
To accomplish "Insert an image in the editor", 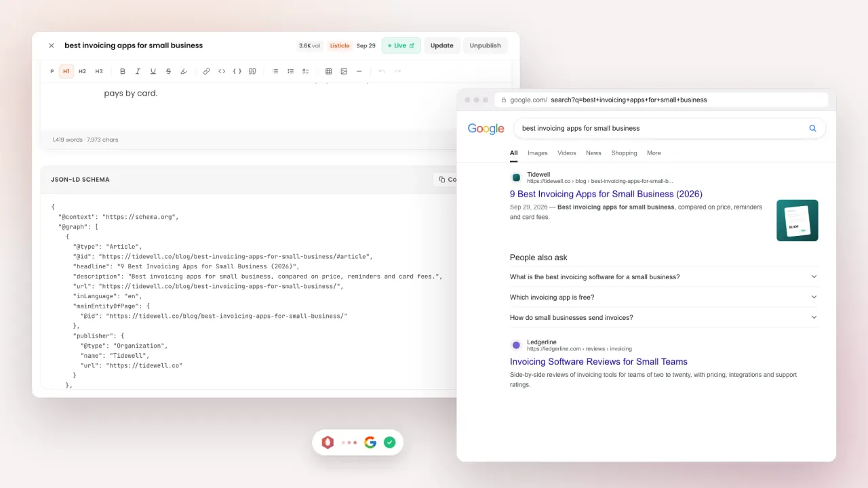I will (x=344, y=71).
